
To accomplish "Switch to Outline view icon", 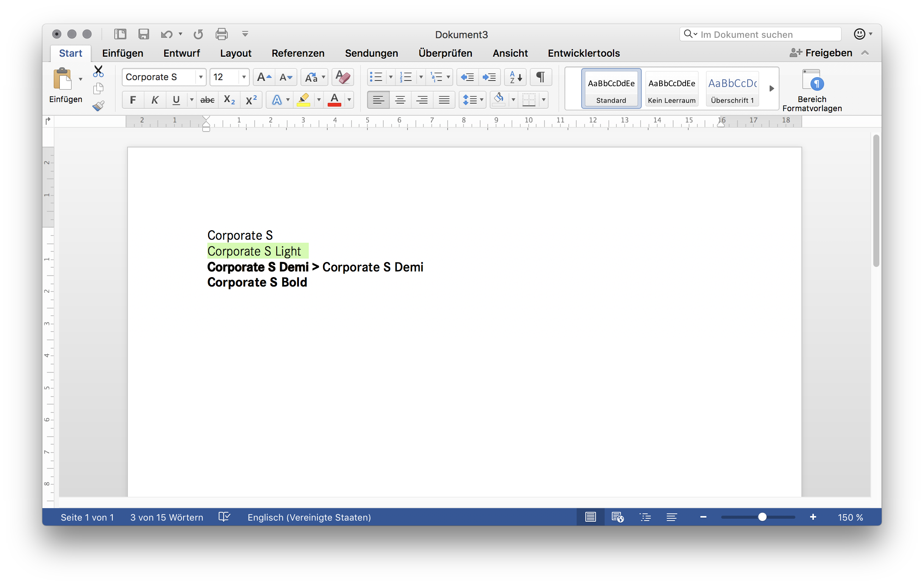I will coord(645,517).
